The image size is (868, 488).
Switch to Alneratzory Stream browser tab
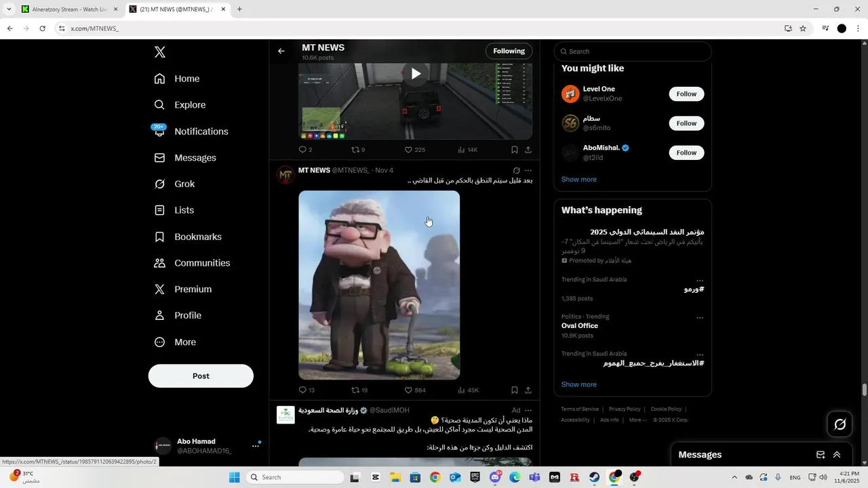70,9
